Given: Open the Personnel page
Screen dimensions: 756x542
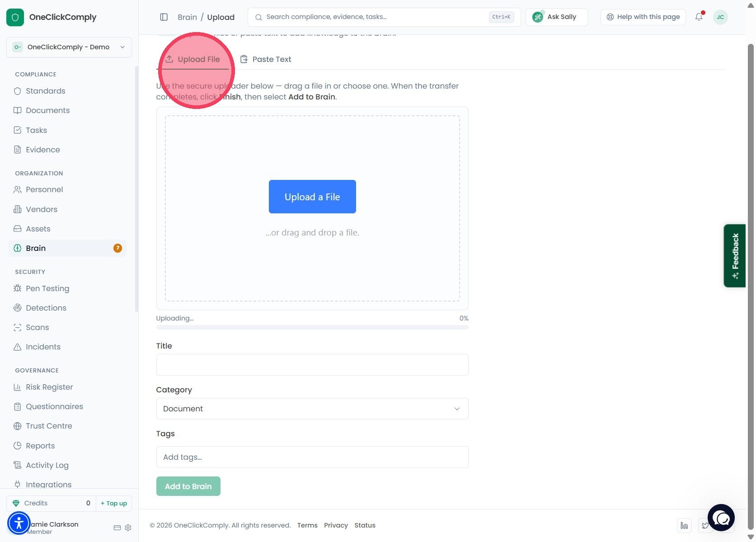Looking at the screenshot, I should [44, 189].
